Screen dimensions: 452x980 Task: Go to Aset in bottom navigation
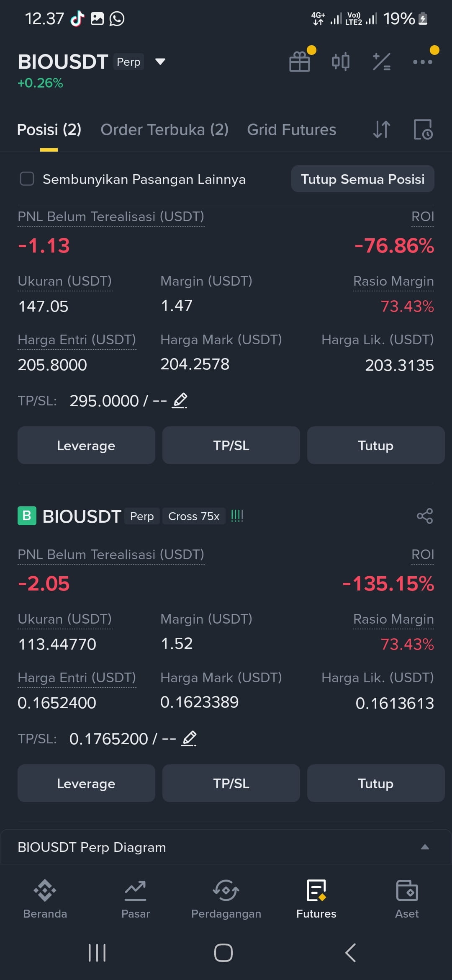point(407,899)
